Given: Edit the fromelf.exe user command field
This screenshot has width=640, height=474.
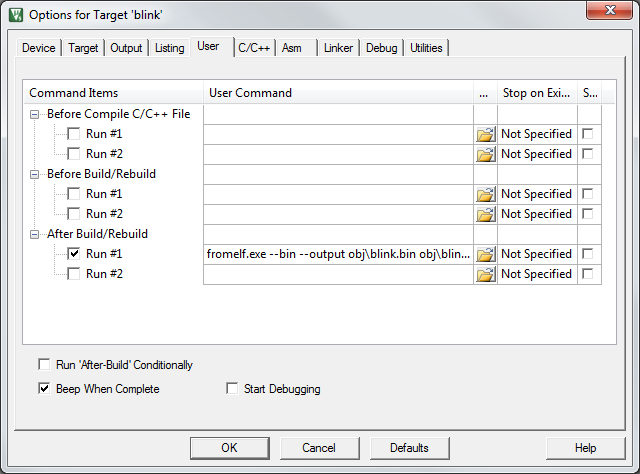Looking at the screenshot, I should (338, 254).
